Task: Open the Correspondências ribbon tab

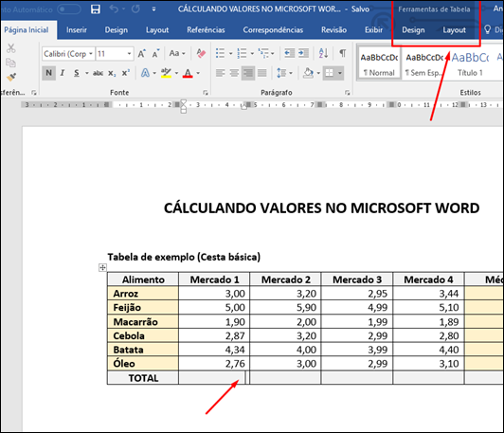Action: [273, 30]
